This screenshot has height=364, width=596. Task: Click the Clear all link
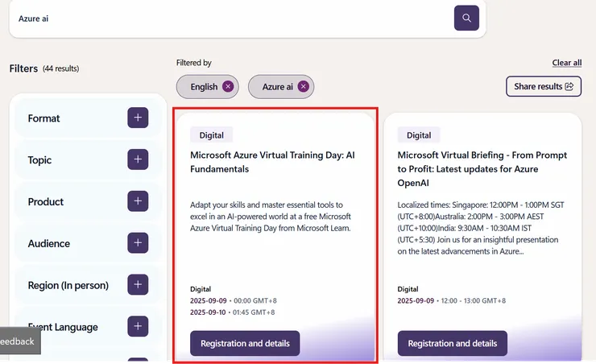point(567,63)
